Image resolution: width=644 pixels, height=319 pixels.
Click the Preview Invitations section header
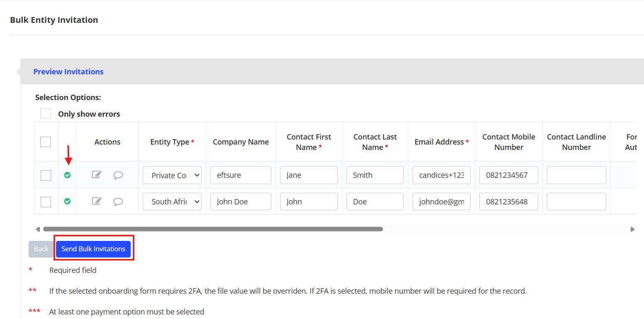tap(68, 71)
